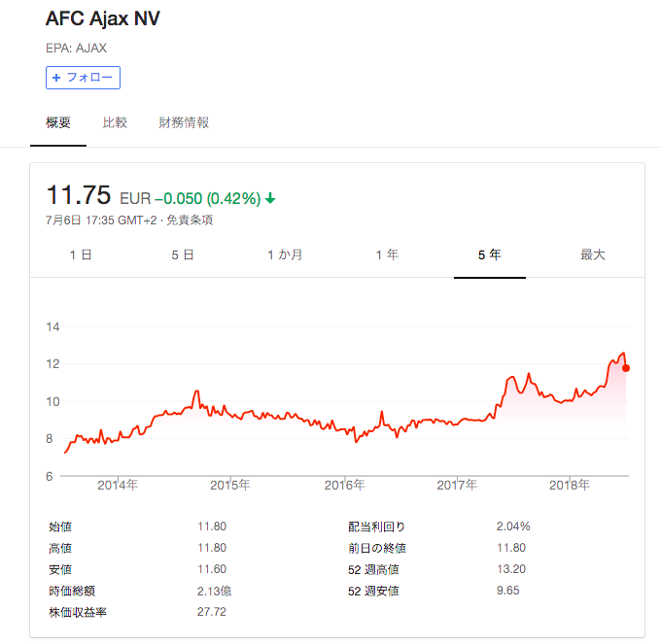Click the 2017年 axis label
The height and width of the screenshot is (644, 661).
click(x=457, y=486)
